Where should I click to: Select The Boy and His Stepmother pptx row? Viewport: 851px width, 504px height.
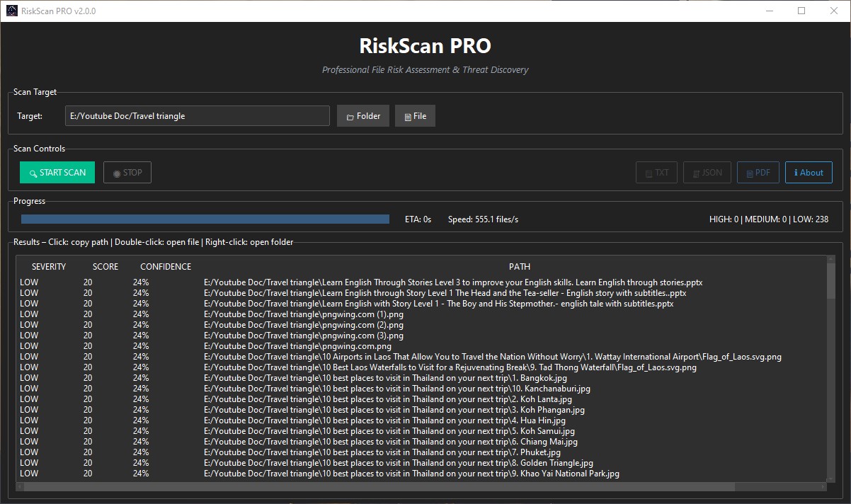(x=421, y=304)
